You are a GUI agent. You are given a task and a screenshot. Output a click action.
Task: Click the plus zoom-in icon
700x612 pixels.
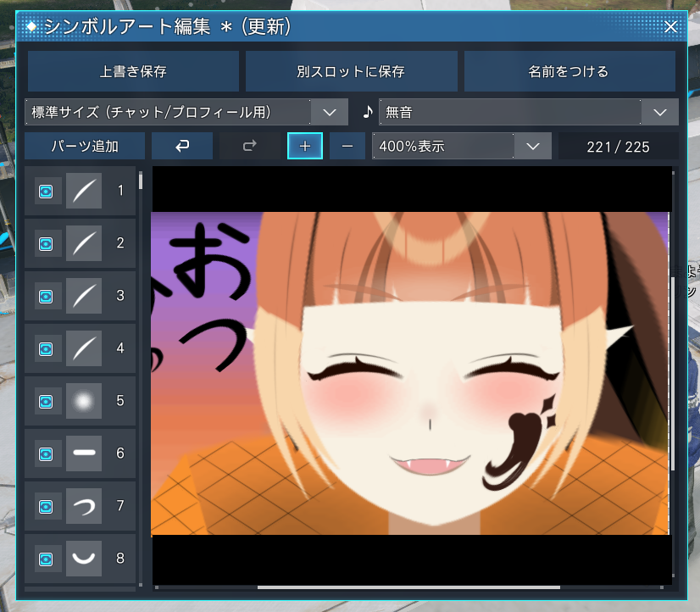pos(305,146)
